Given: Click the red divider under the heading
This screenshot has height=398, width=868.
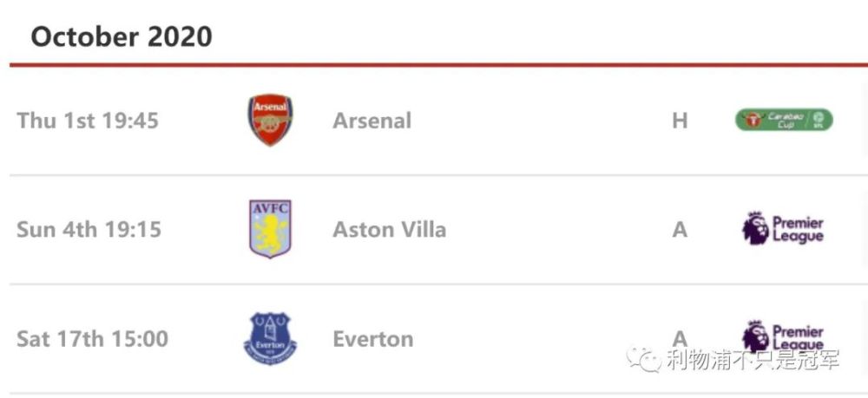Looking at the screenshot, I should tap(438, 65).
